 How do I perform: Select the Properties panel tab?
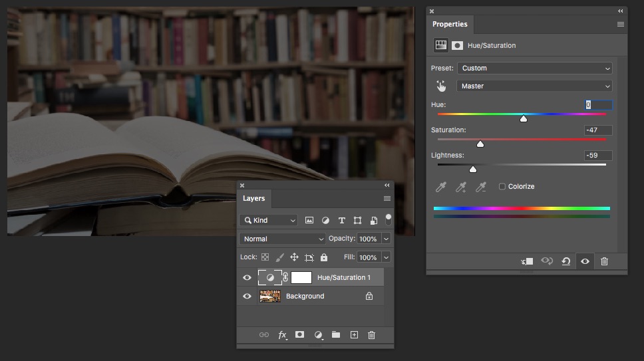(x=450, y=24)
